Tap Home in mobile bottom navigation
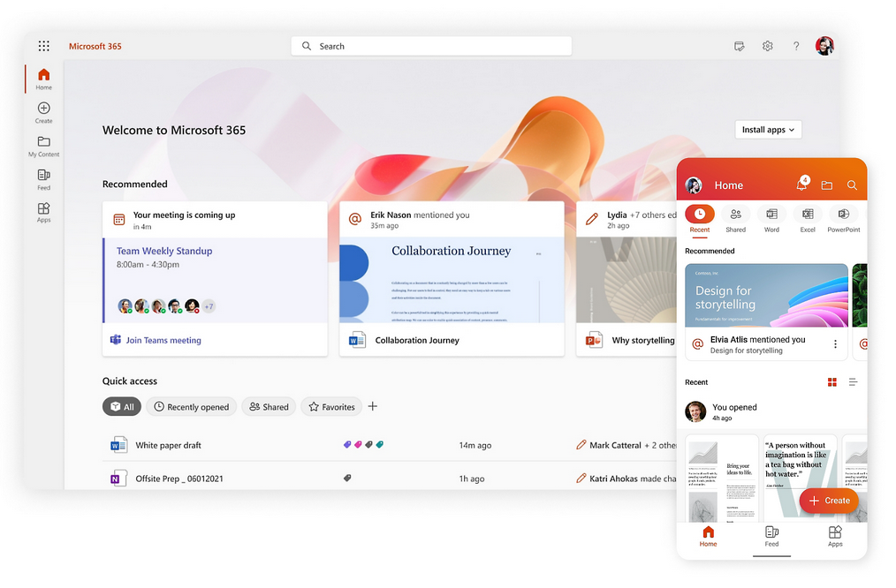 (708, 537)
